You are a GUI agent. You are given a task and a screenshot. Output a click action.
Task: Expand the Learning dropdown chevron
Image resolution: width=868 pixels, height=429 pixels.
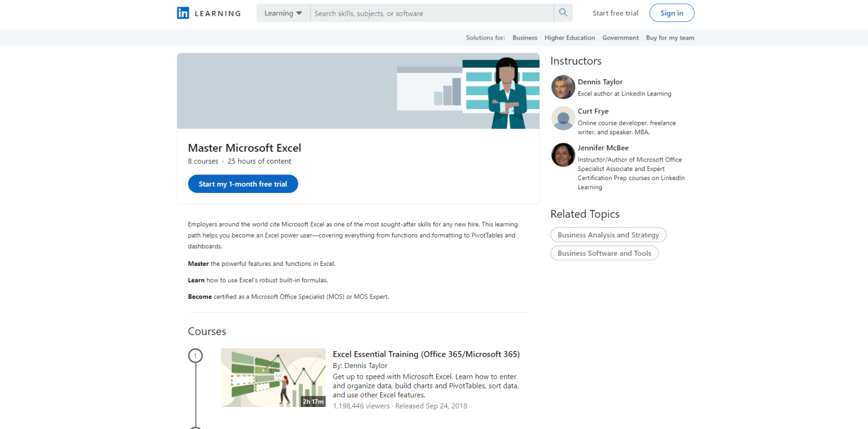(300, 12)
